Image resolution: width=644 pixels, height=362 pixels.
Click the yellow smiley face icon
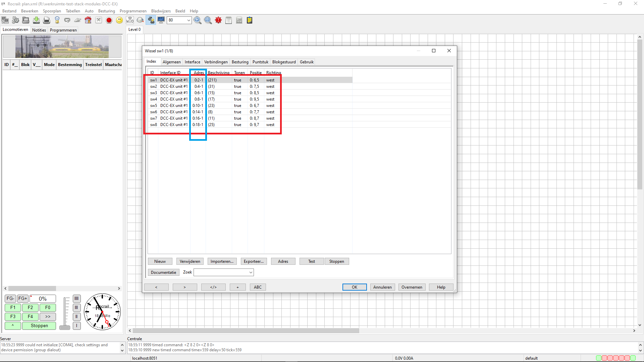click(119, 20)
